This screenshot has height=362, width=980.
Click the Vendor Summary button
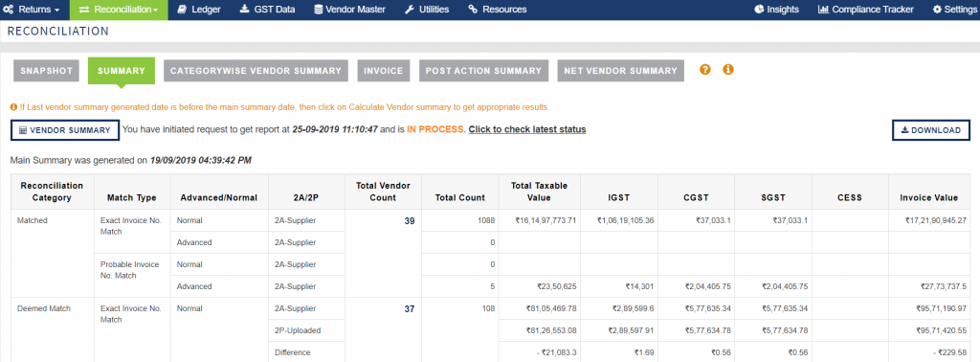pos(65,130)
